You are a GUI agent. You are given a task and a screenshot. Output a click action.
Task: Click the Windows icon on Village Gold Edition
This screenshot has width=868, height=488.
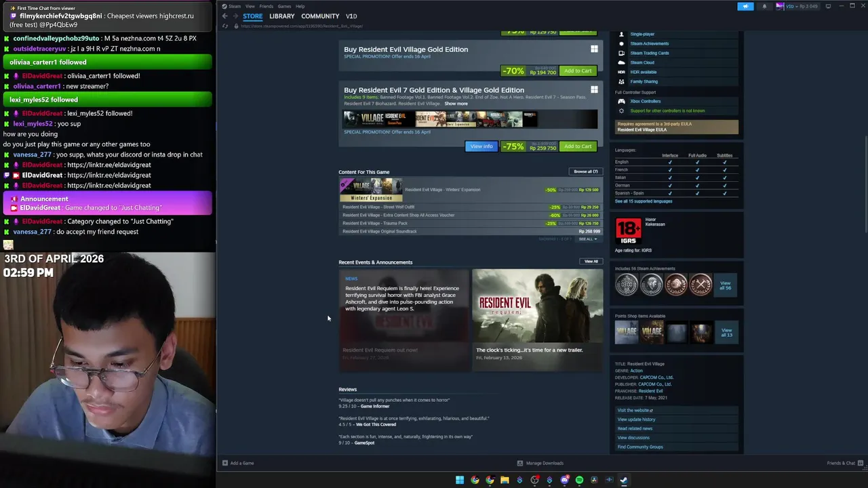(594, 49)
